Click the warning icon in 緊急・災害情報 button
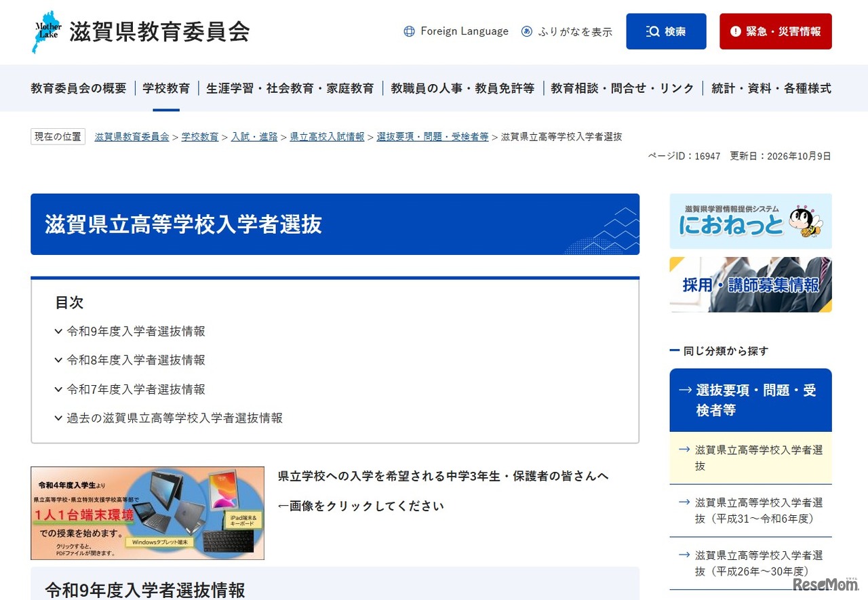Viewport: 868px width, 600px height. [736, 31]
